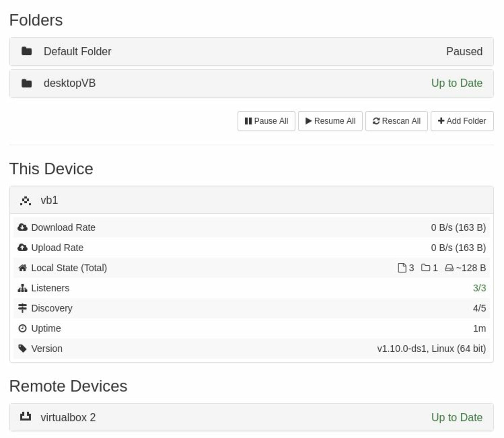Click the download rate cloud icon
Image resolution: width=504 pixels, height=438 pixels.
pos(22,227)
